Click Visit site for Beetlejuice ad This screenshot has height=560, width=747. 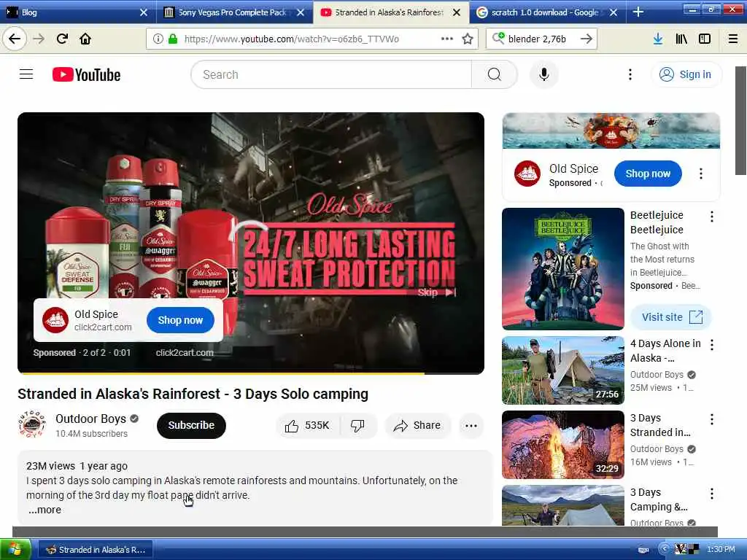point(671,317)
